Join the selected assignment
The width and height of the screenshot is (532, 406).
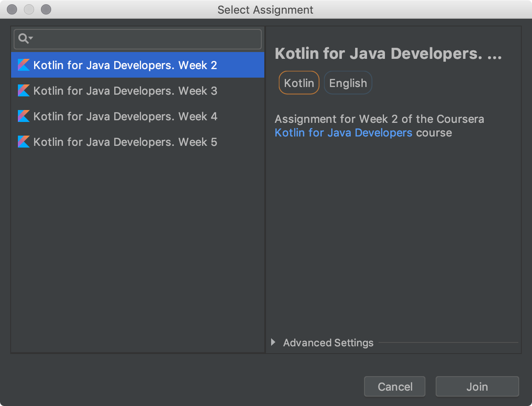coord(477,386)
